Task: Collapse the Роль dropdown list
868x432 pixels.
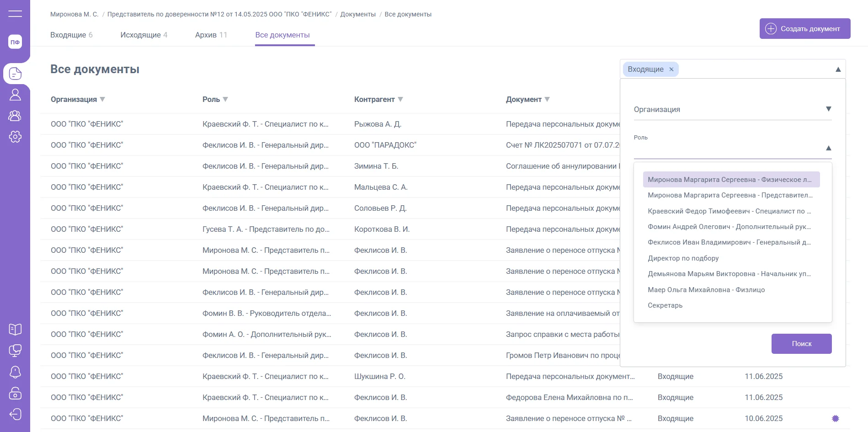Action: pos(828,148)
